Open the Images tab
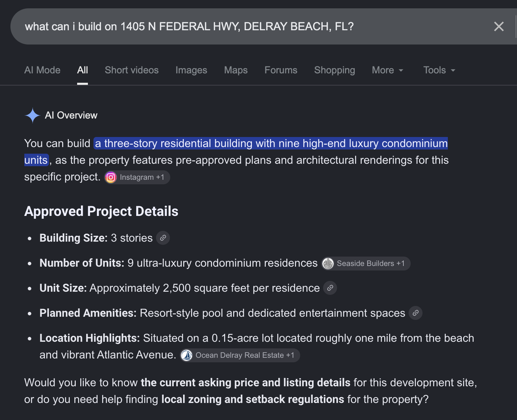Screen dimensions: 517x420 (191, 70)
